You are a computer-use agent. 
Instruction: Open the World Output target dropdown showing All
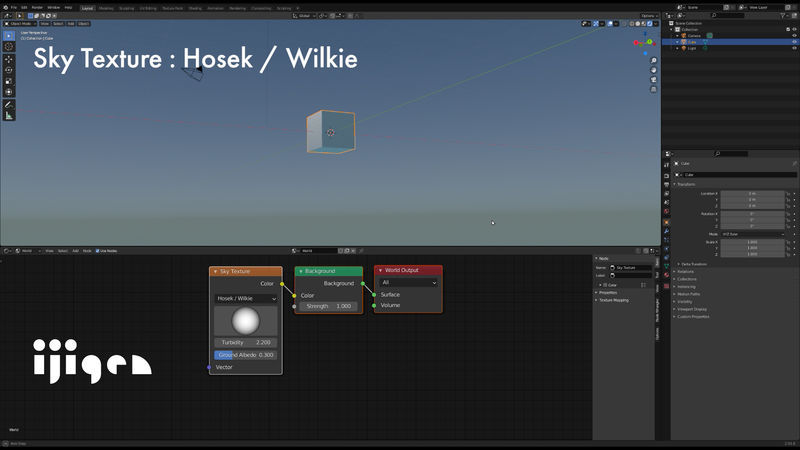pyautogui.click(x=408, y=282)
